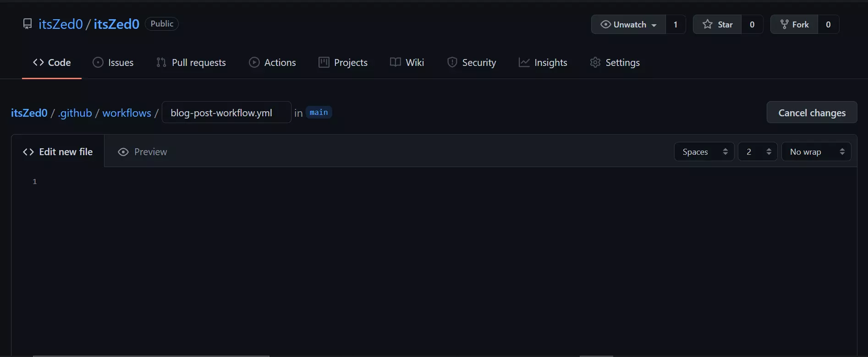Edit the blog-post-workflow.yml filename field

pyautogui.click(x=226, y=113)
